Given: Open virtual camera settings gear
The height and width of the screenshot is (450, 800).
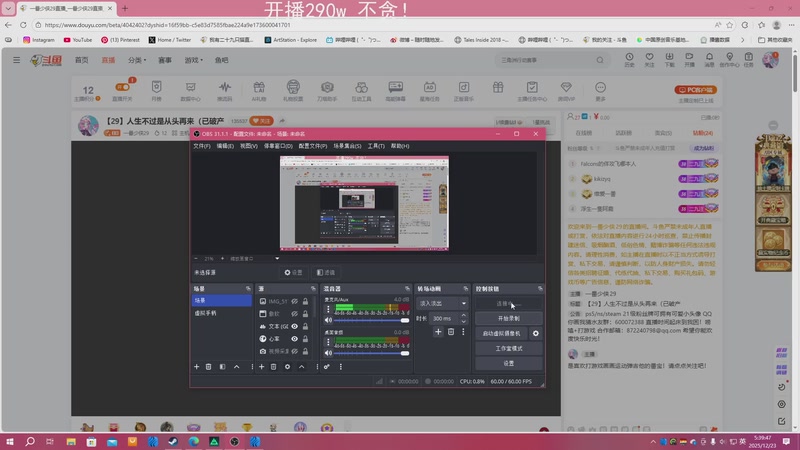Looking at the screenshot, I should pyautogui.click(x=536, y=333).
